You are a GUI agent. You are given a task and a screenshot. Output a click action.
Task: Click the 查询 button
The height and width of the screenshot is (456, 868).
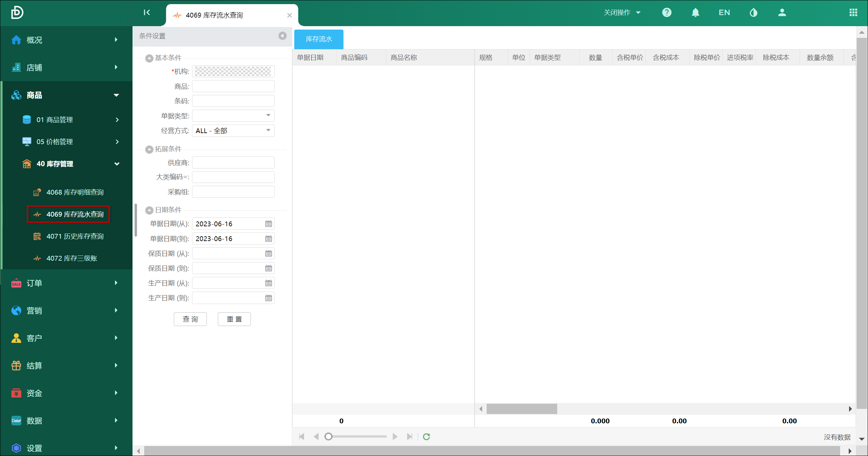point(190,319)
